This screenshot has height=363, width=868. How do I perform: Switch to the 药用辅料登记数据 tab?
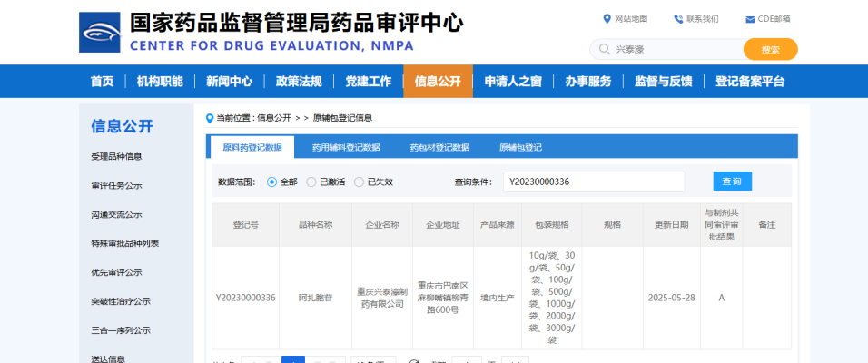346,147
